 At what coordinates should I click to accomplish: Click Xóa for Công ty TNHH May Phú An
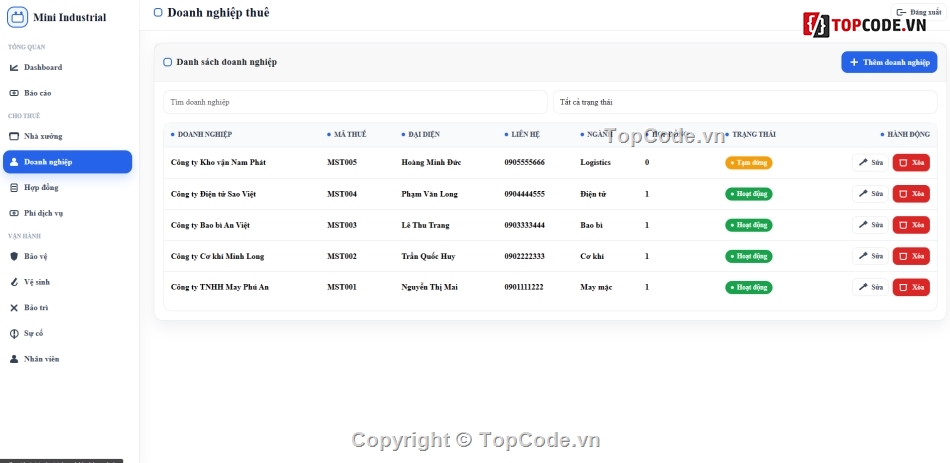(x=911, y=287)
